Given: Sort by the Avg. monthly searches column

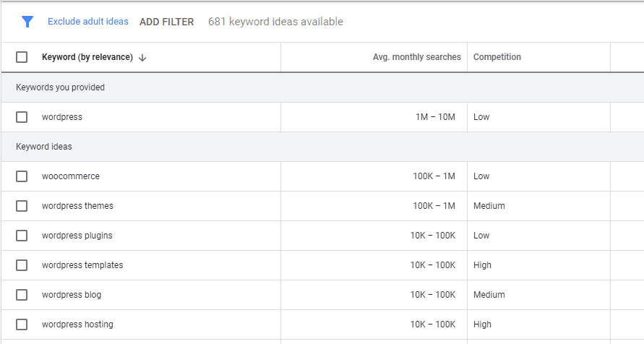Looking at the screenshot, I should pos(417,57).
